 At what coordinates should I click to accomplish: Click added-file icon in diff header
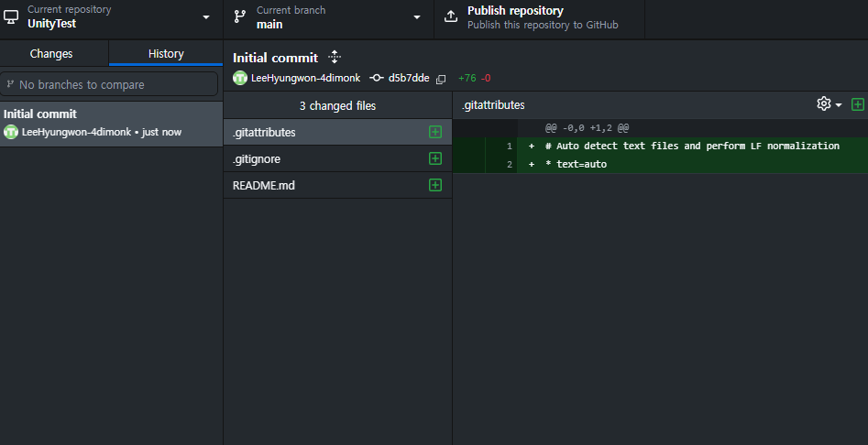pos(858,104)
